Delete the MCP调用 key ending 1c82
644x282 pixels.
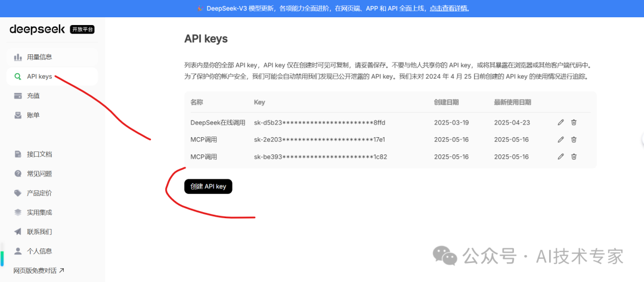574,156
